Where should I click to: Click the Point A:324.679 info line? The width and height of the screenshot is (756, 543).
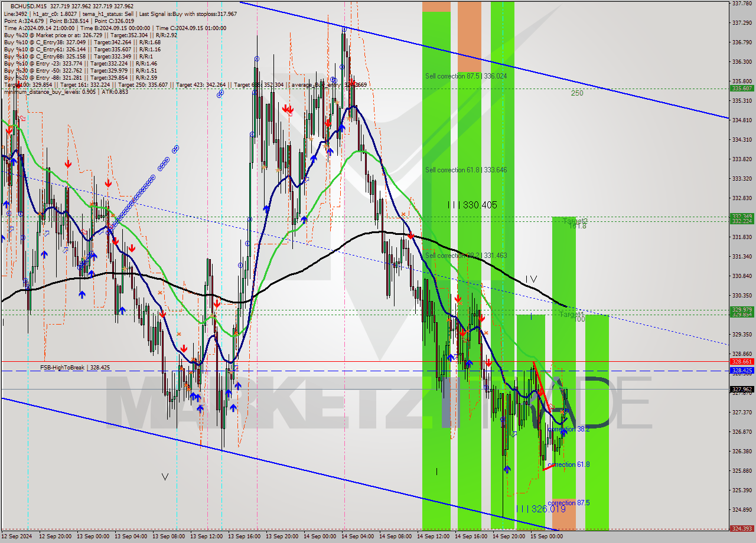click(x=70, y=21)
